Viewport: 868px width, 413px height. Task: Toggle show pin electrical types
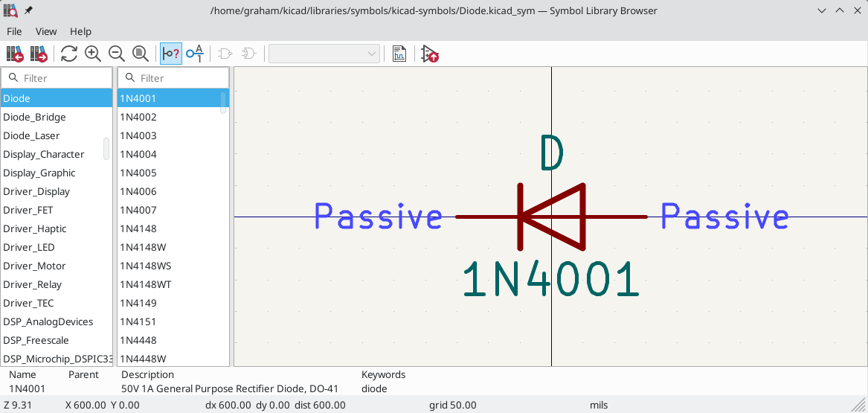[170, 54]
